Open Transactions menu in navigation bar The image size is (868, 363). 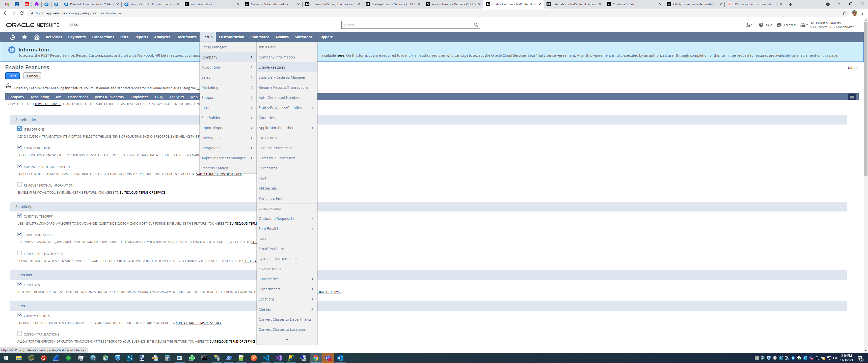click(103, 37)
